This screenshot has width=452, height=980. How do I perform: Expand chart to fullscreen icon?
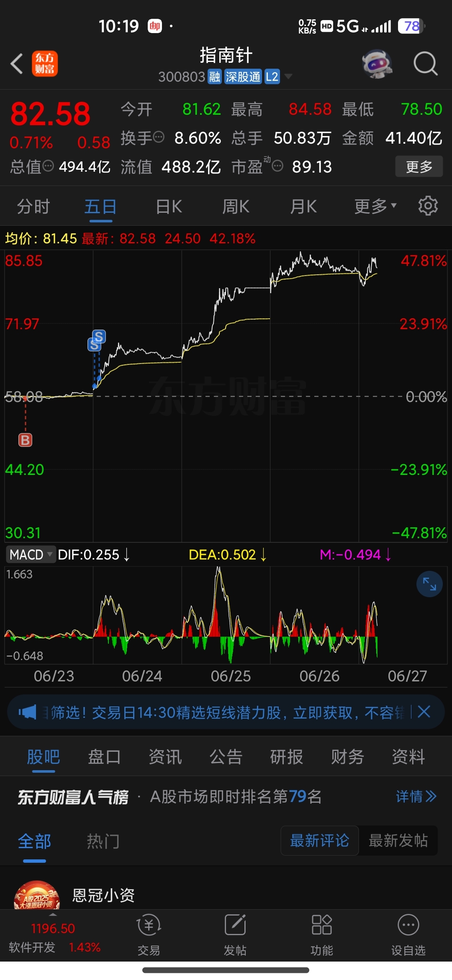(429, 584)
